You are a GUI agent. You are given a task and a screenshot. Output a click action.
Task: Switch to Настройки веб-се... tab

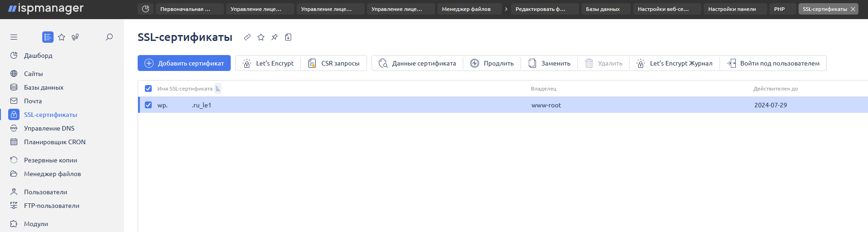(667, 9)
